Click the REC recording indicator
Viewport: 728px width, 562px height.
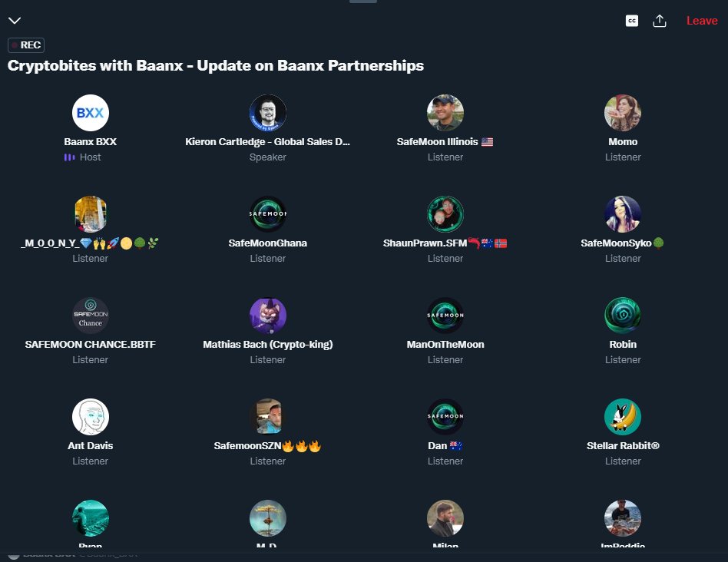pyautogui.click(x=25, y=45)
